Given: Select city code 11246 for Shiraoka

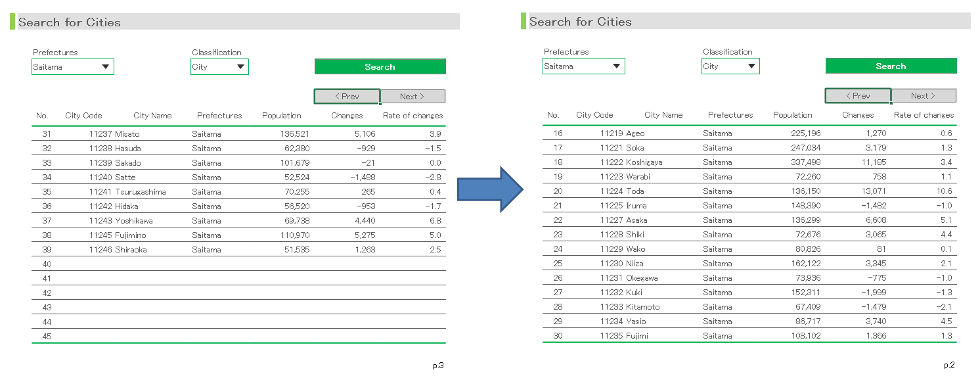Looking at the screenshot, I should tap(100, 250).
